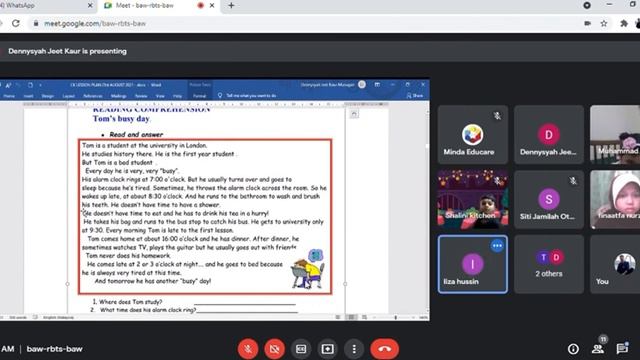
Task: Open the Insert tab in shared Word window
Action: point(29,96)
